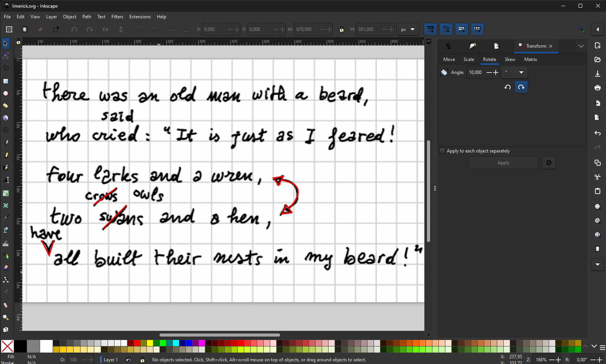This screenshot has width=606, height=364.
Task: Open the px units dropdown
Action: click(x=408, y=29)
